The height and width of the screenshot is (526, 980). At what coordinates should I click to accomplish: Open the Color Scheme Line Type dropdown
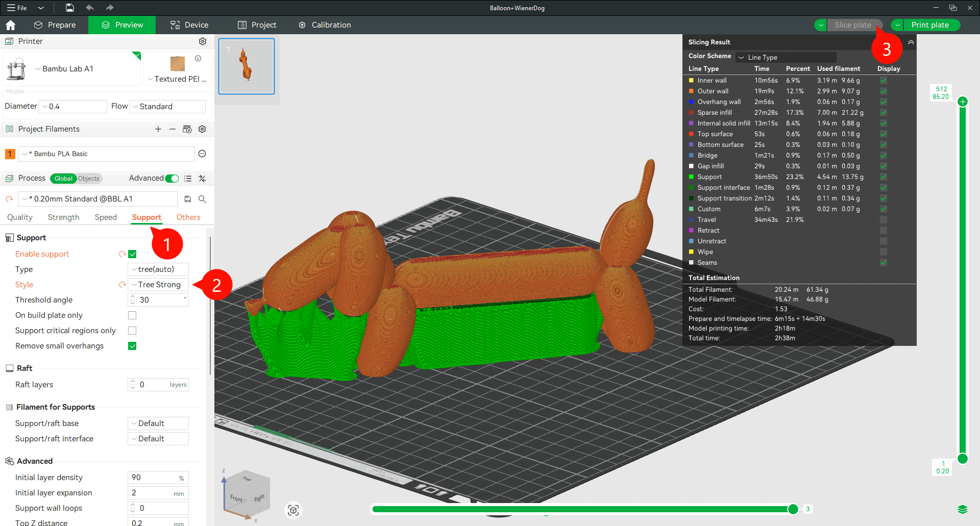tap(786, 57)
